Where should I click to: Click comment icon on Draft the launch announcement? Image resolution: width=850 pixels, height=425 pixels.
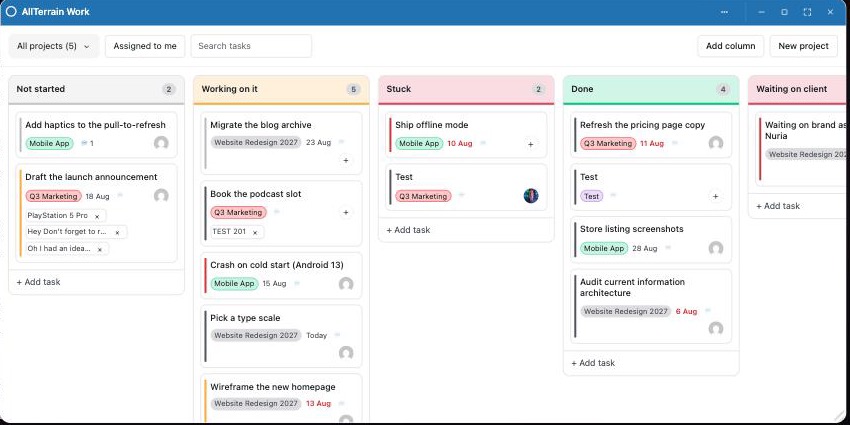120,196
